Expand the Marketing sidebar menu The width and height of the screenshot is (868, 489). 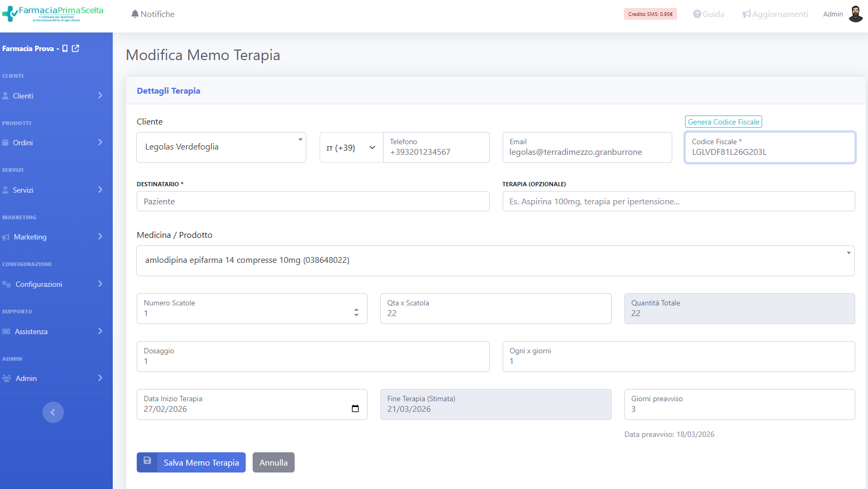(x=53, y=237)
